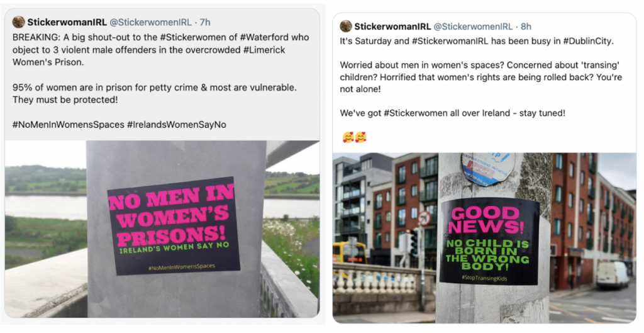Select the @StickerwomenIRL handle on the 7h tweet

tap(151, 22)
